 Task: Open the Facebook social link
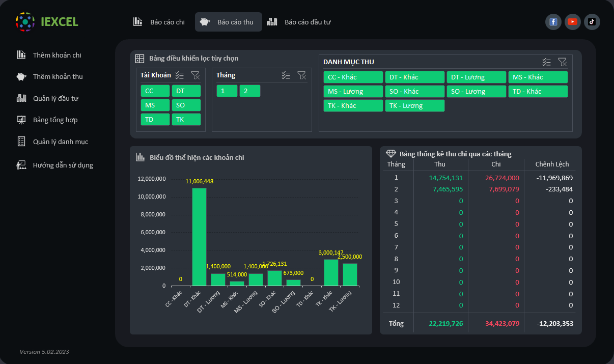click(553, 22)
